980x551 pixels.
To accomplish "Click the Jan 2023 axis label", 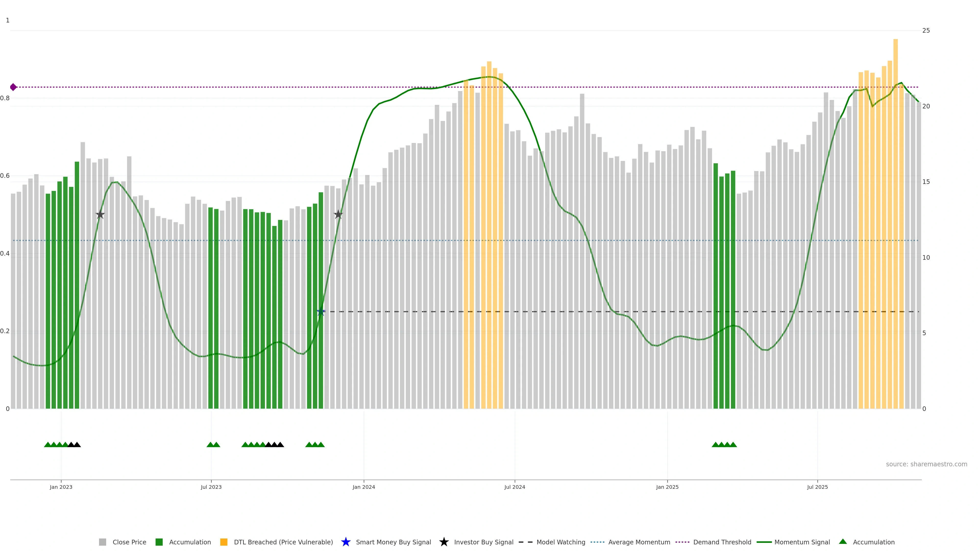I will coord(61,487).
